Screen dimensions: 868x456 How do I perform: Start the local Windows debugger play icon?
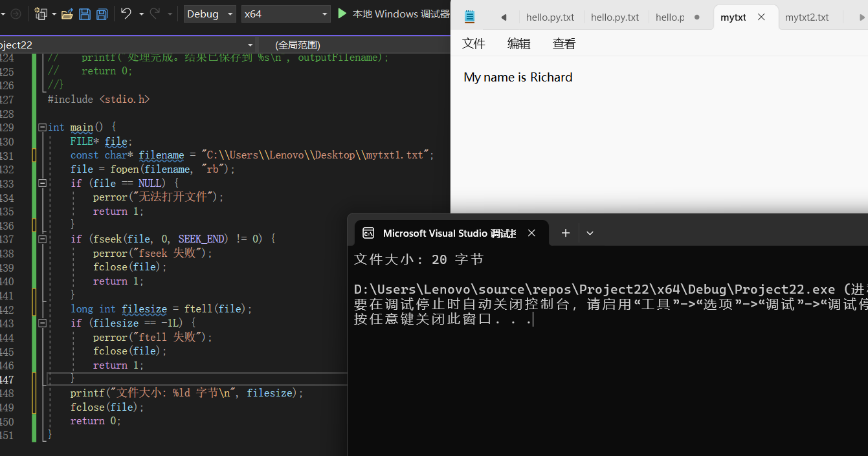[x=342, y=14]
